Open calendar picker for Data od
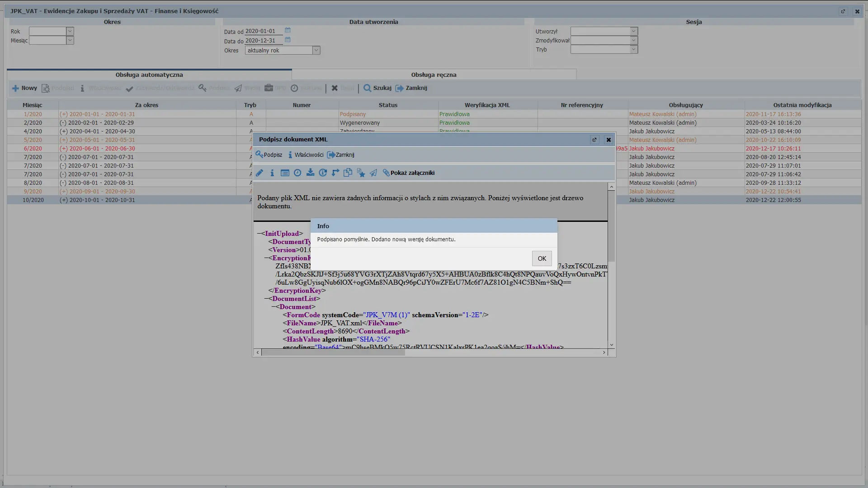Image resolution: width=868 pixels, height=488 pixels. (x=288, y=30)
